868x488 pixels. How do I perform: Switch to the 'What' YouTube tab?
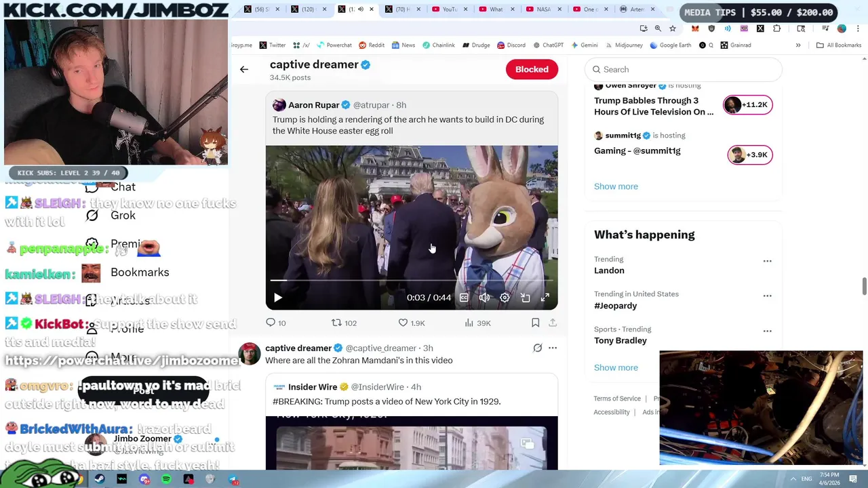point(496,9)
